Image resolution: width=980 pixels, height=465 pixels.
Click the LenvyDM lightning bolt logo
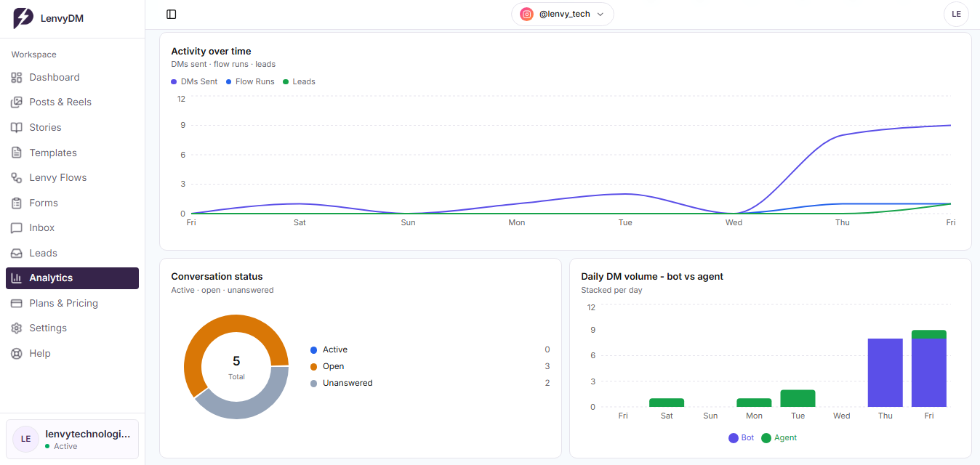[23, 18]
